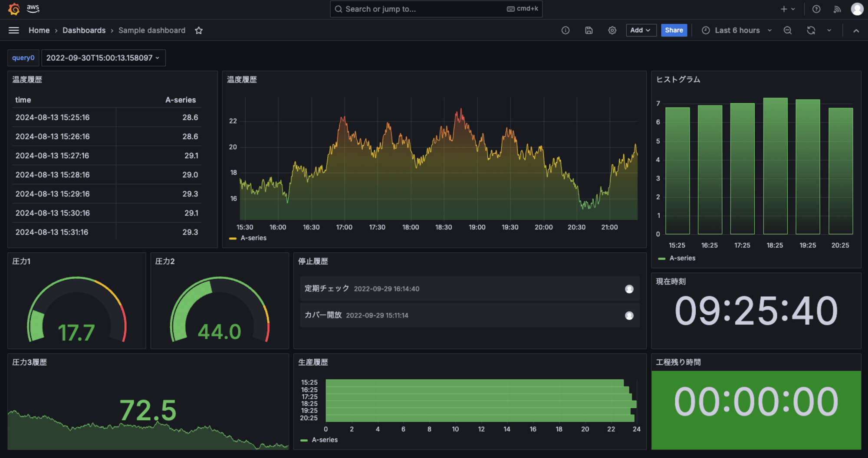Image resolution: width=868 pixels, height=458 pixels.
Task: Click avatar on 定期チェック annotation row
Action: 629,289
